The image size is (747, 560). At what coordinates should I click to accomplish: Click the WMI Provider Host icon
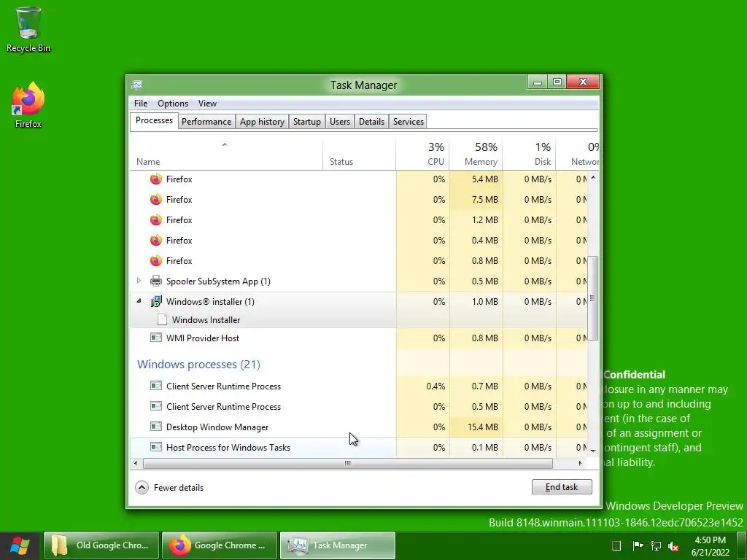coord(156,338)
